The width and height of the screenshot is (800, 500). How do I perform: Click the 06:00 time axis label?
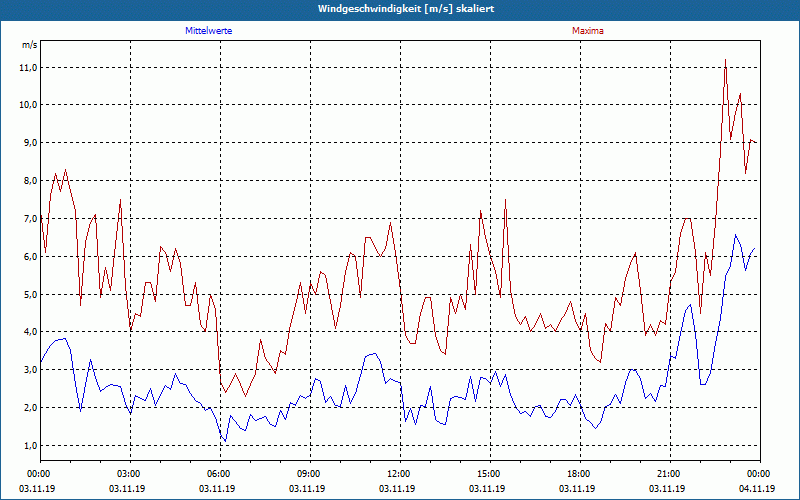pos(220,474)
